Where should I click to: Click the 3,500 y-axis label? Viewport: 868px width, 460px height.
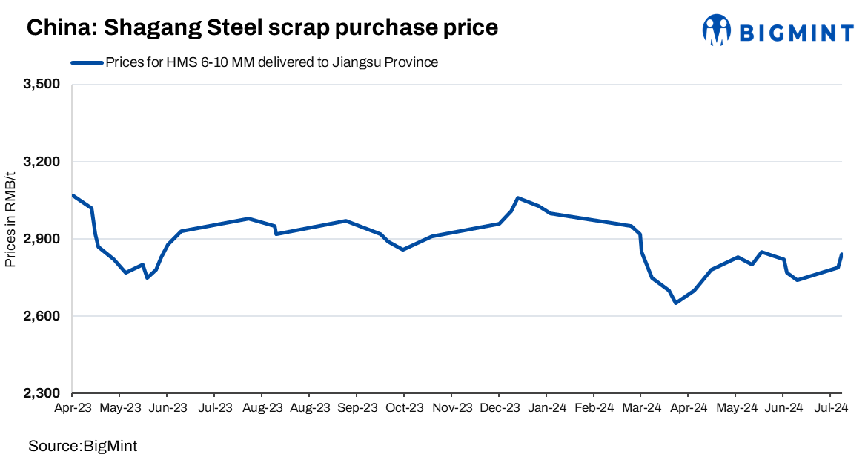click(x=42, y=85)
